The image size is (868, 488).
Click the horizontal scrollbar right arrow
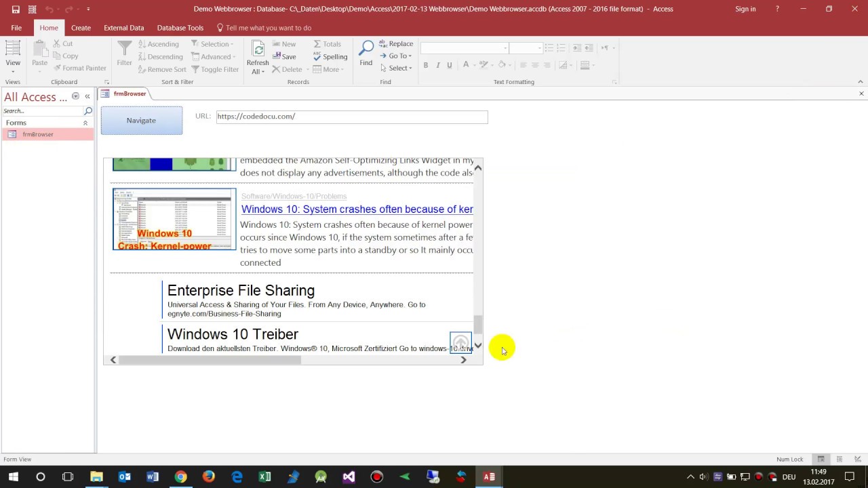click(464, 360)
